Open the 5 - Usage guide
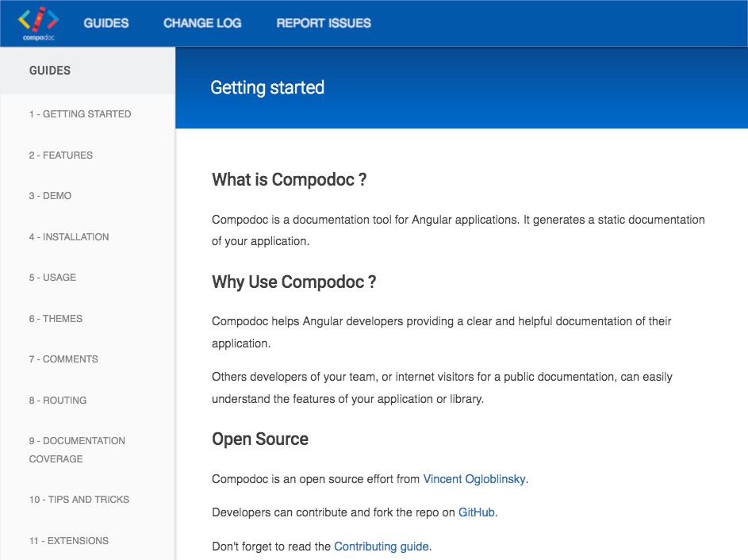This screenshot has width=748, height=560. 52,277
